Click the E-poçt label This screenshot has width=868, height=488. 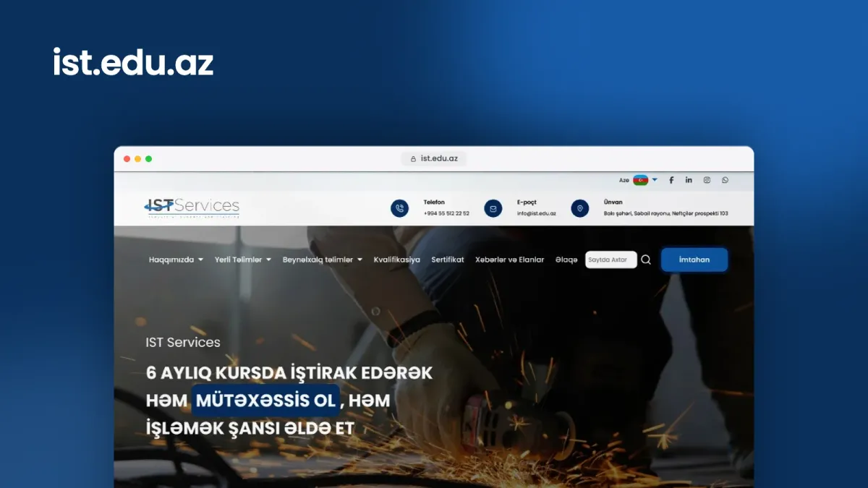pos(527,202)
